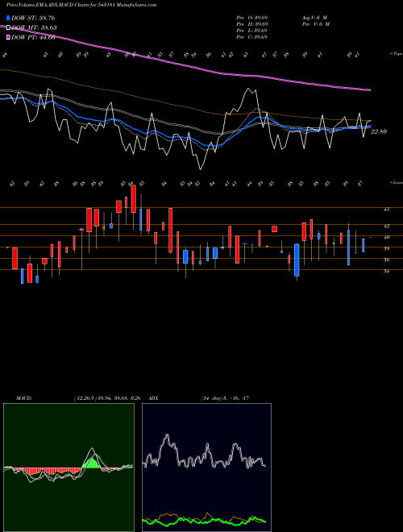
Task: Click the 22.80 label beside EMA lines
Action: tap(379, 131)
